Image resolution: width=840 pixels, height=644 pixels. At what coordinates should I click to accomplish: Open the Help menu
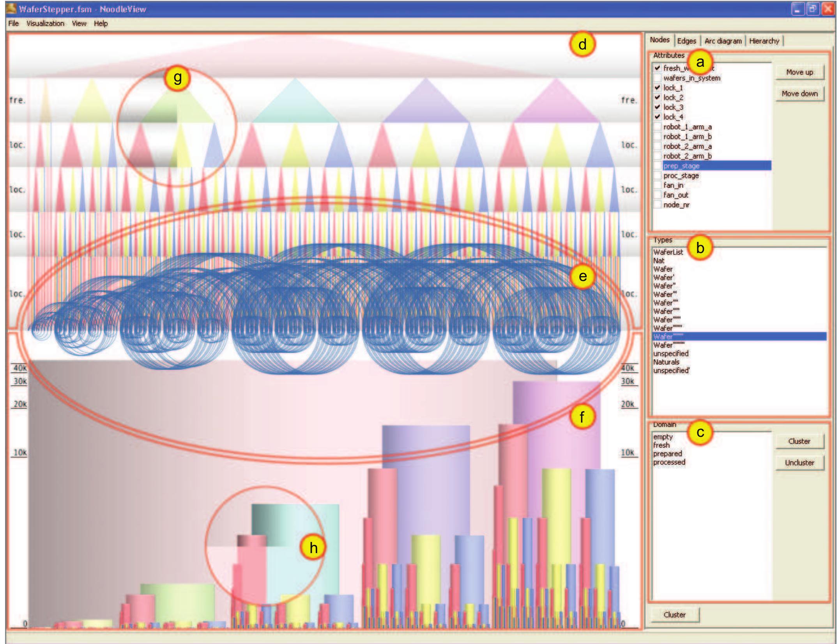point(101,23)
